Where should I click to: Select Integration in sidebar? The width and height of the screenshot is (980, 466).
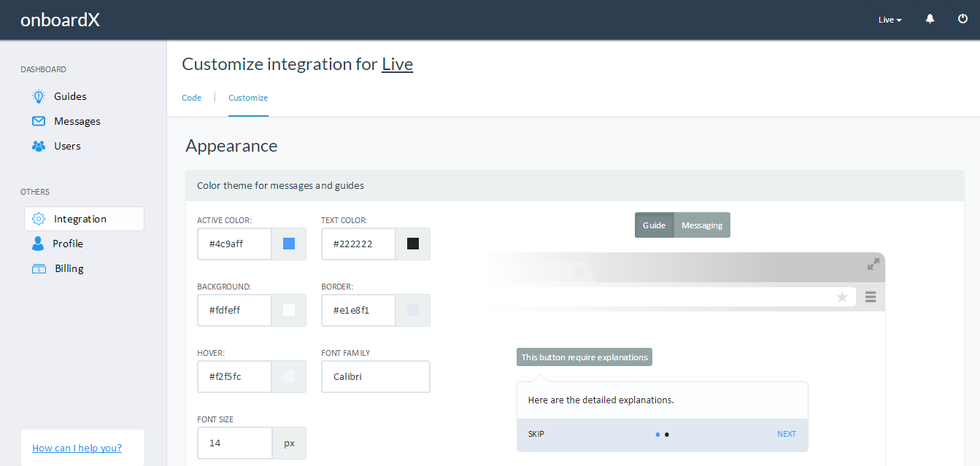tap(84, 219)
